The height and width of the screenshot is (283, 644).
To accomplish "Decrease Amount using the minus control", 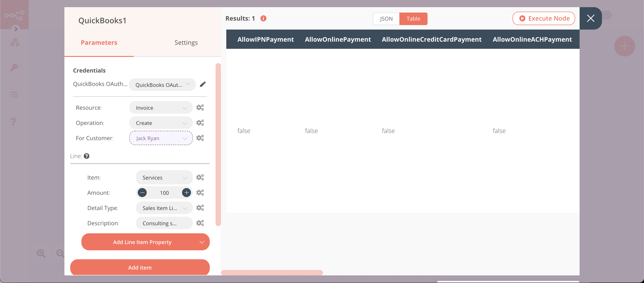I will click(142, 192).
